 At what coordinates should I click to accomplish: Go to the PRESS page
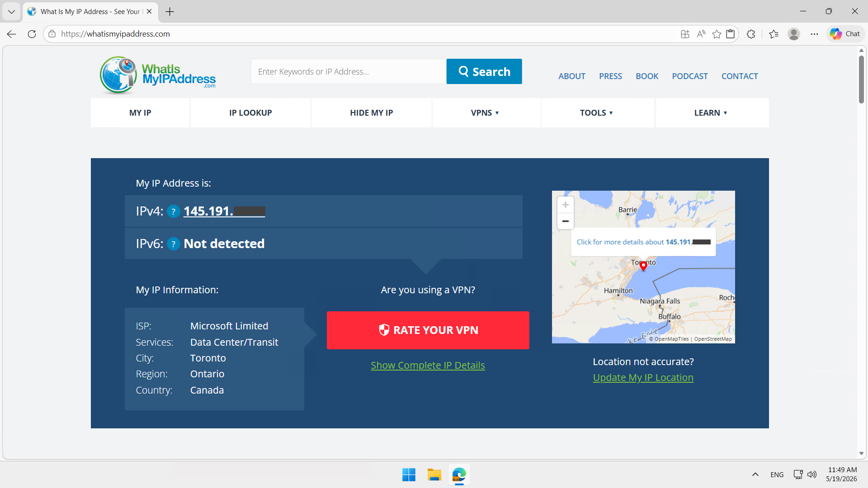[610, 76]
